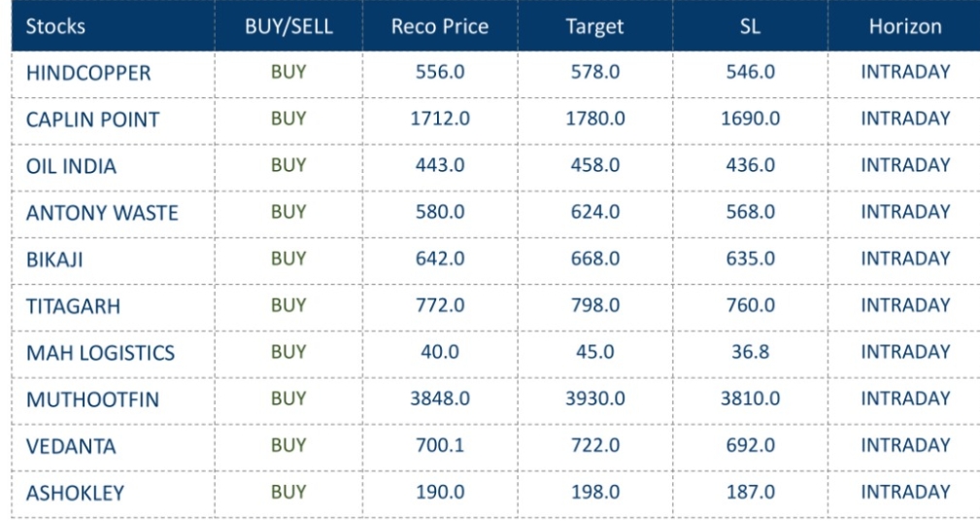Open the ASHOKLEY stock entry

tap(75, 493)
